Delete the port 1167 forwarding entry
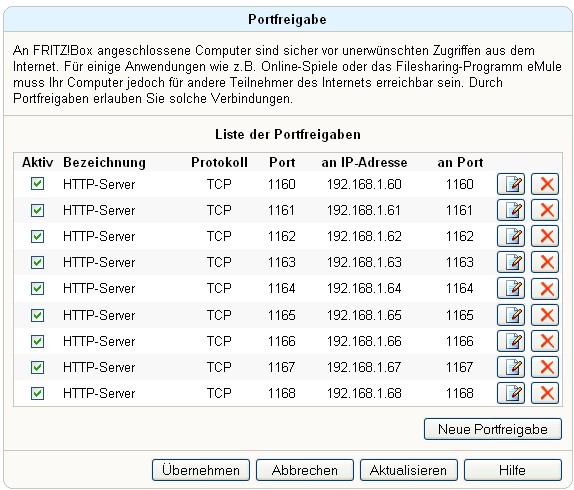 point(545,367)
